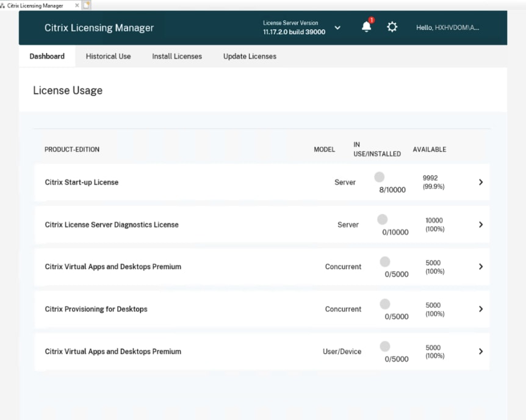Expand the Citrix Provisioning for Desktops chevron
This screenshot has width=526, height=420.
tap(481, 309)
